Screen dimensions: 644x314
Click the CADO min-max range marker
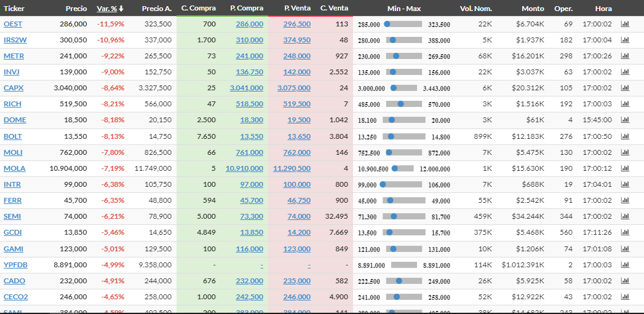tap(399, 281)
